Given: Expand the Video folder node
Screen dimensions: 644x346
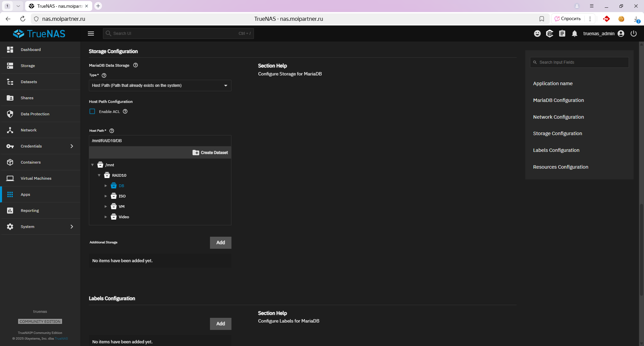Looking at the screenshot, I should [106, 217].
